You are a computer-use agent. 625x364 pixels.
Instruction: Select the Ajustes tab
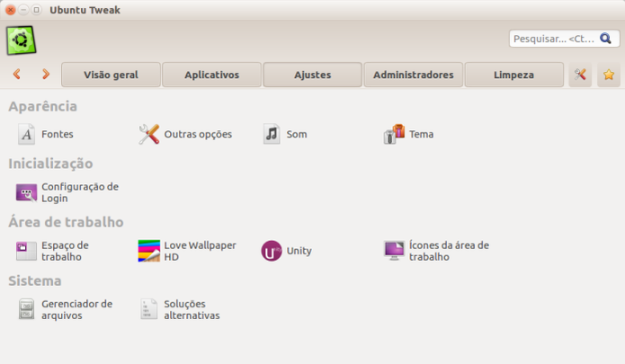tap(313, 75)
